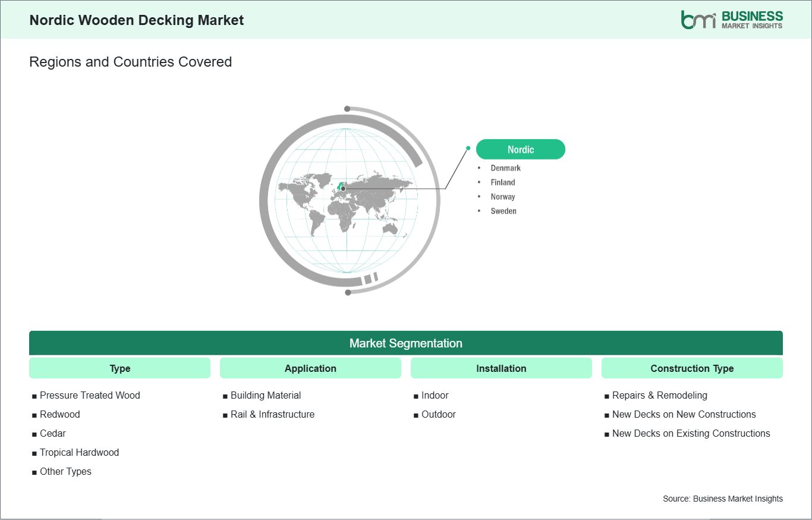The height and width of the screenshot is (520, 812).
Task: Click the Other Types item
Action: pyautogui.click(x=62, y=471)
